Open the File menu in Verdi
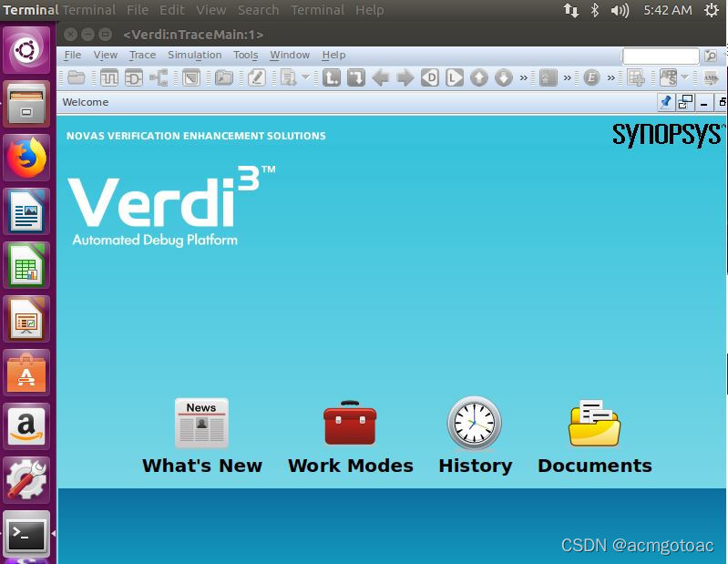This screenshot has height=564, width=728. click(x=72, y=55)
